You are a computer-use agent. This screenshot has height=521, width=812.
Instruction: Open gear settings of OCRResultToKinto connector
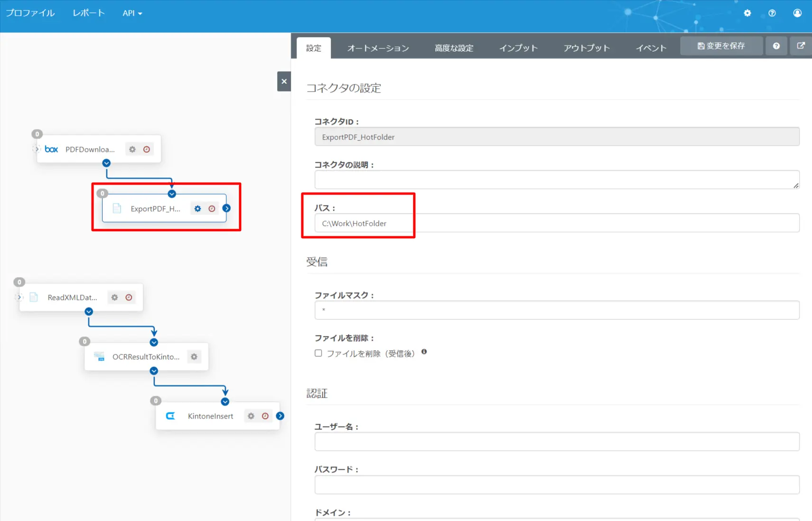(x=194, y=357)
